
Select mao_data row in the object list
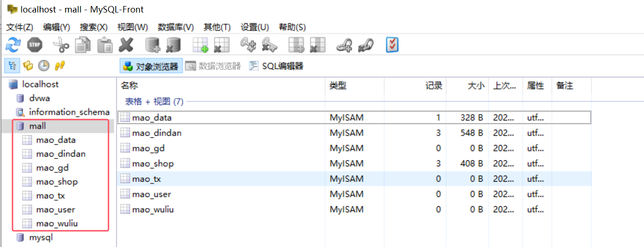click(355, 118)
